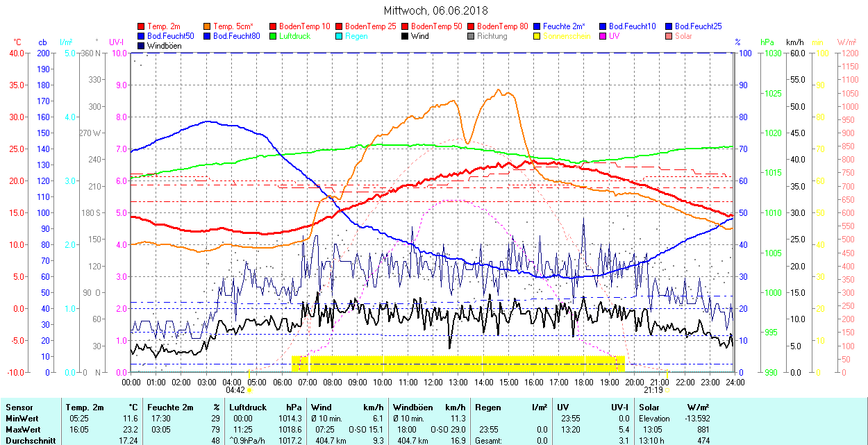Click the black Wind legend square
The height and width of the screenshot is (445, 868).
(406, 36)
